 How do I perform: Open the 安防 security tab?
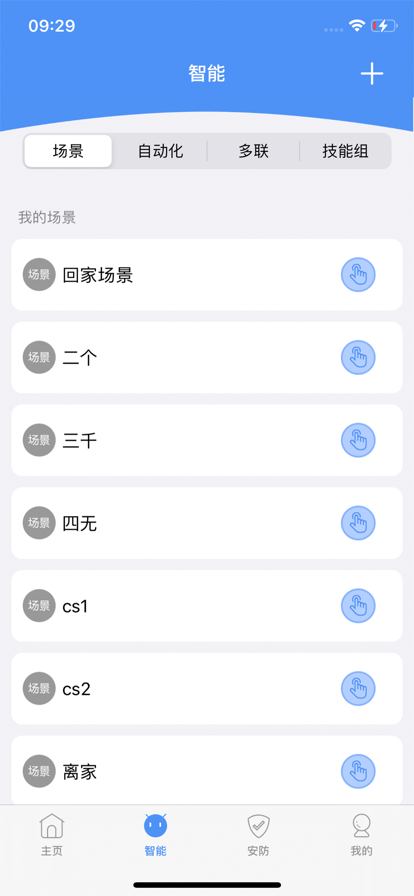[258, 835]
